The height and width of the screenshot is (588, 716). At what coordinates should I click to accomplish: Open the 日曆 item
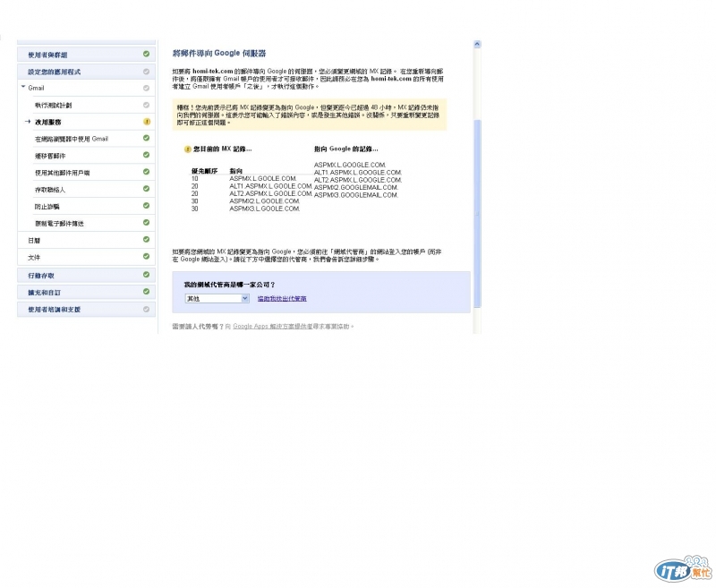[x=34, y=241]
